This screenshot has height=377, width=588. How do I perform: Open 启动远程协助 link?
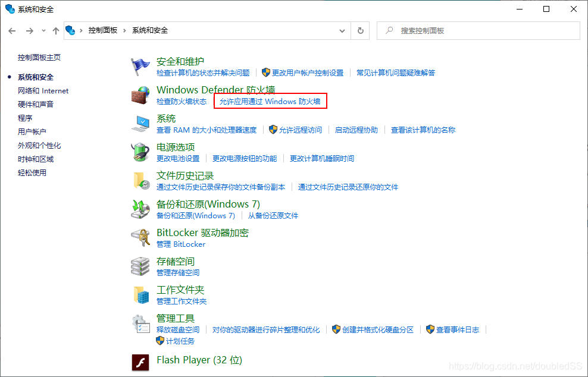(x=356, y=130)
